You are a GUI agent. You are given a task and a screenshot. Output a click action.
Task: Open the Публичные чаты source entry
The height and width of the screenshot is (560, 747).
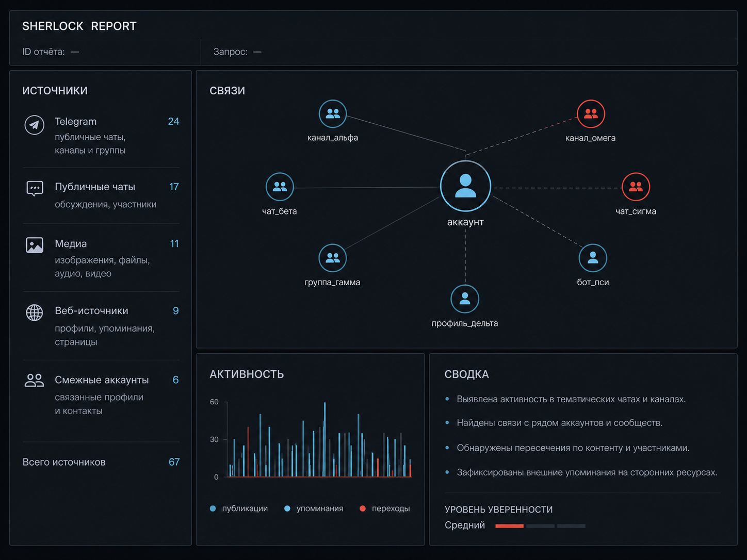coord(101,195)
